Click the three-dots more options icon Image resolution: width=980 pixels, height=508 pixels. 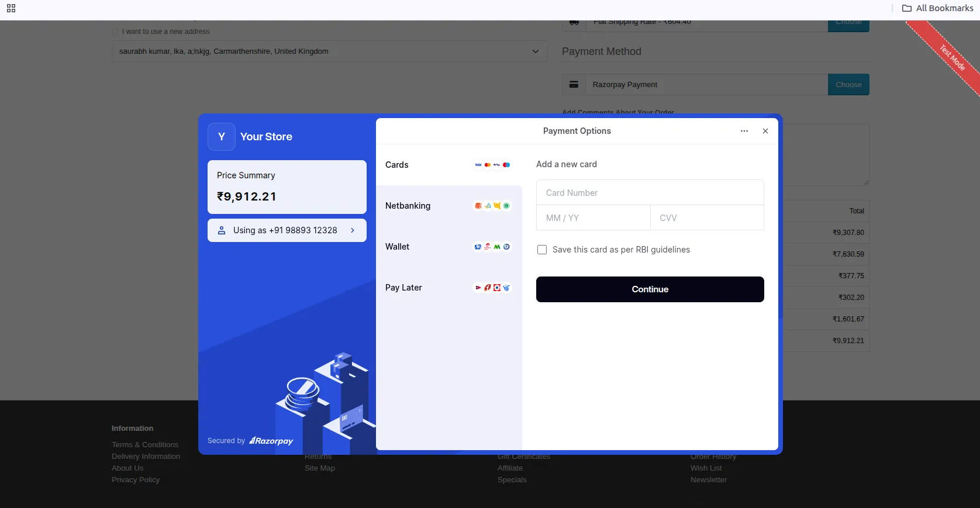coord(744,131)
